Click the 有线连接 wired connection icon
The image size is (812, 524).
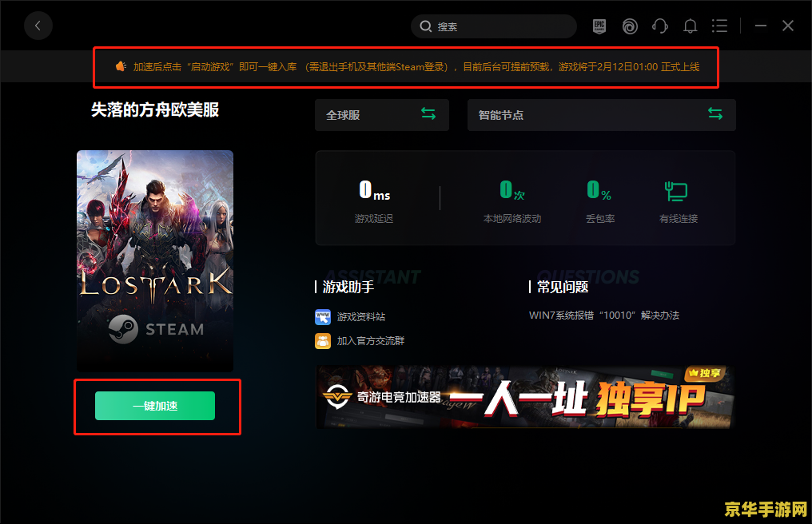[676, 192]
